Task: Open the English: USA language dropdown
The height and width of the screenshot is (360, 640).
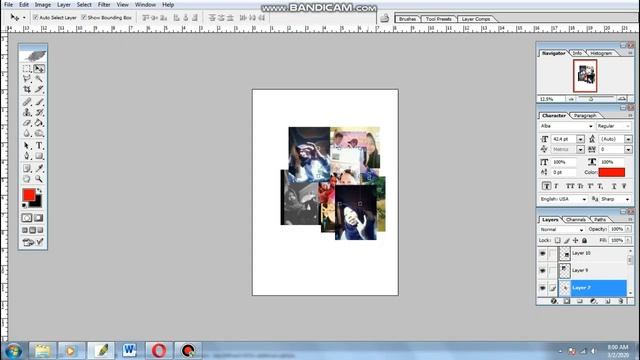Action: tap(564, 199)
